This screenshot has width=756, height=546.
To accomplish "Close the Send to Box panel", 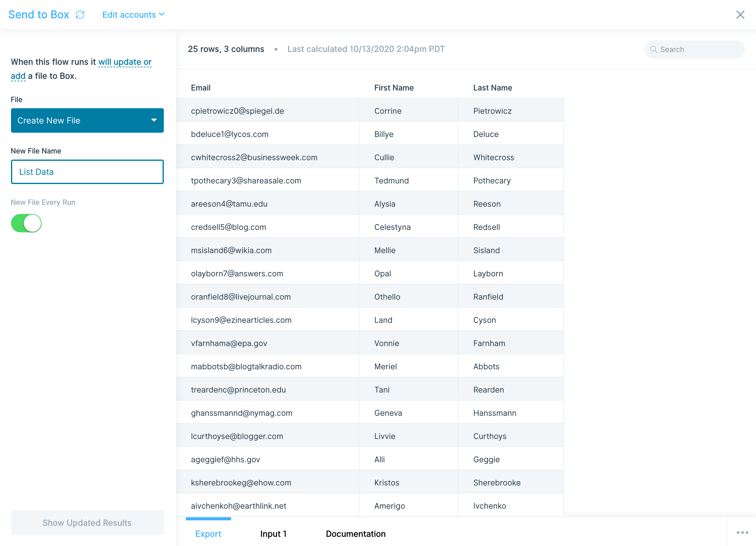I will (740, 15).
